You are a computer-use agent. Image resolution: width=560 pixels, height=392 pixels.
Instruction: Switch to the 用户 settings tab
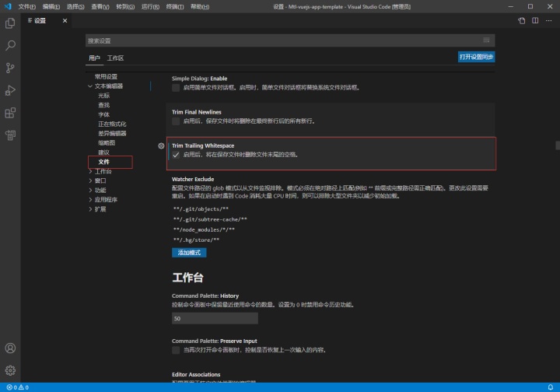[94, 58]
